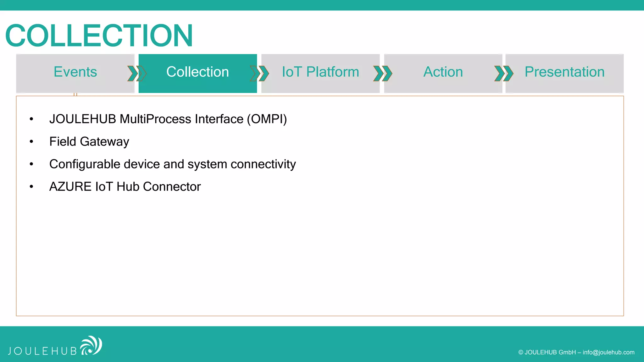
Task: Select the COLLECTION slide title
Action: click(x=99, y=36)
